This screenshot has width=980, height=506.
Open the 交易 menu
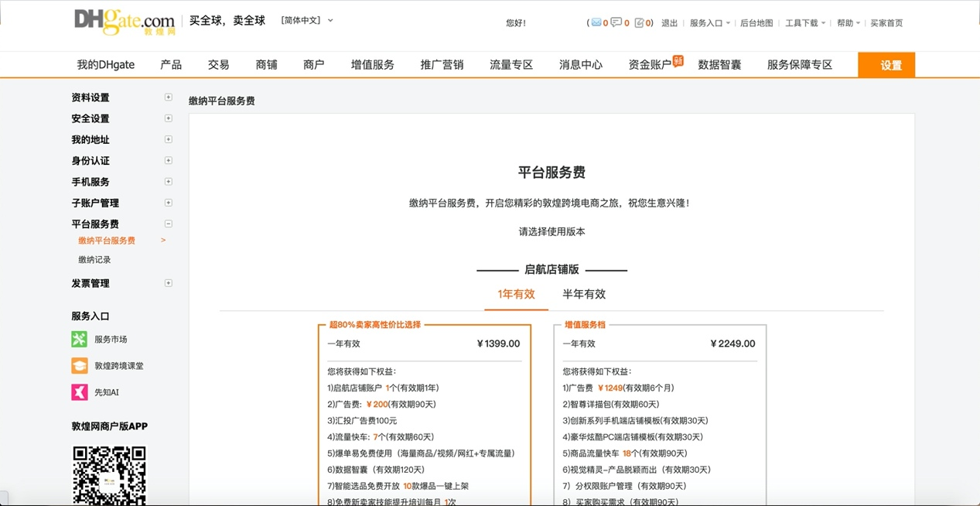(x=219, y=65)
